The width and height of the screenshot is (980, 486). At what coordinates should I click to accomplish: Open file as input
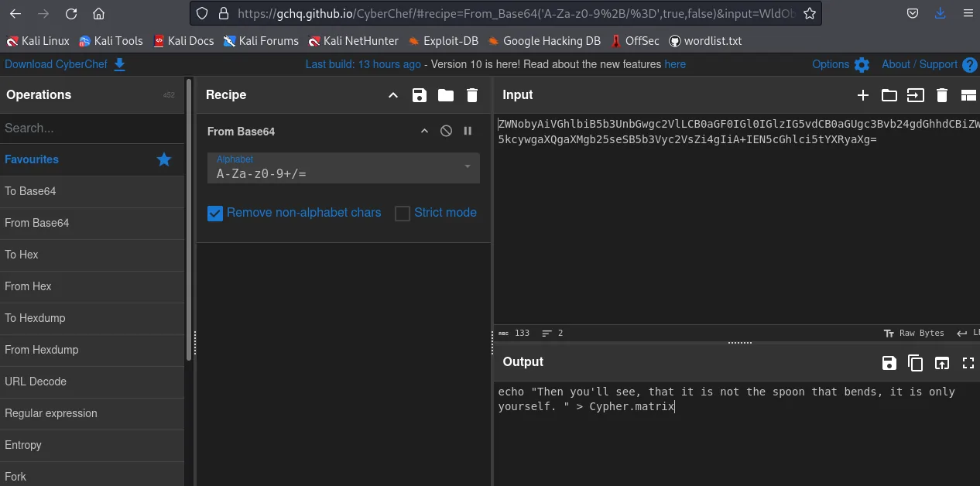(x=916, y=95)
